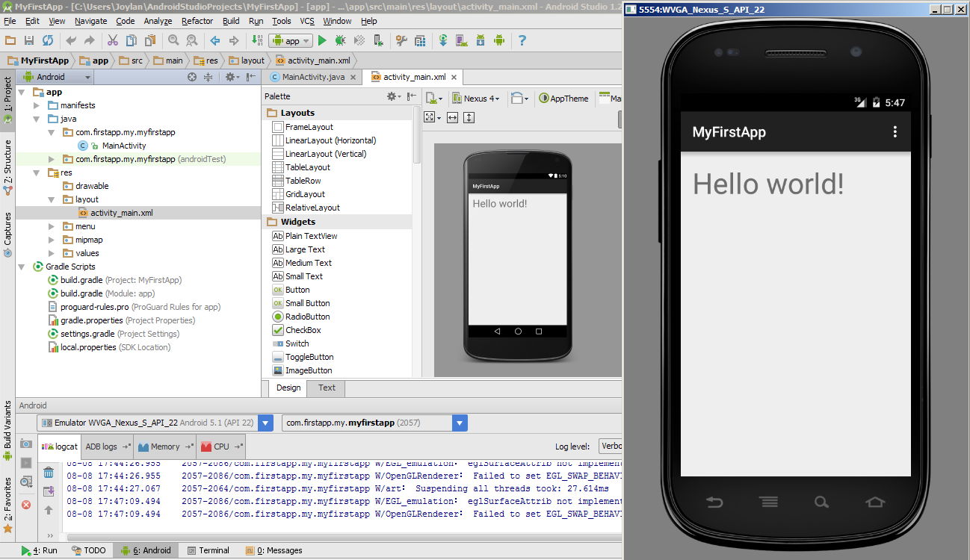Click the Back navigation arrow icon
This screenshot has height=560, width=970.
tap(215, 40)
